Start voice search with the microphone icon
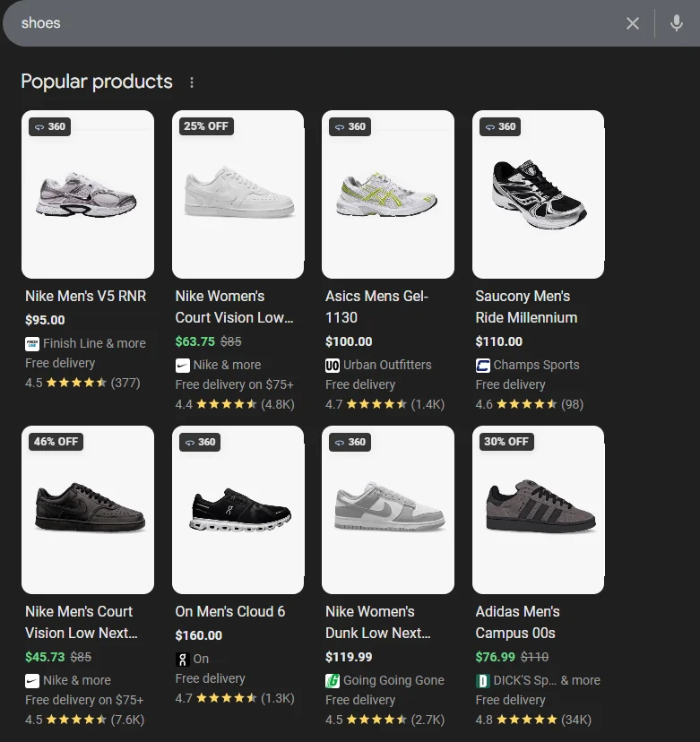Viewport: 700px width, 742px height. [x=677, y=23]
